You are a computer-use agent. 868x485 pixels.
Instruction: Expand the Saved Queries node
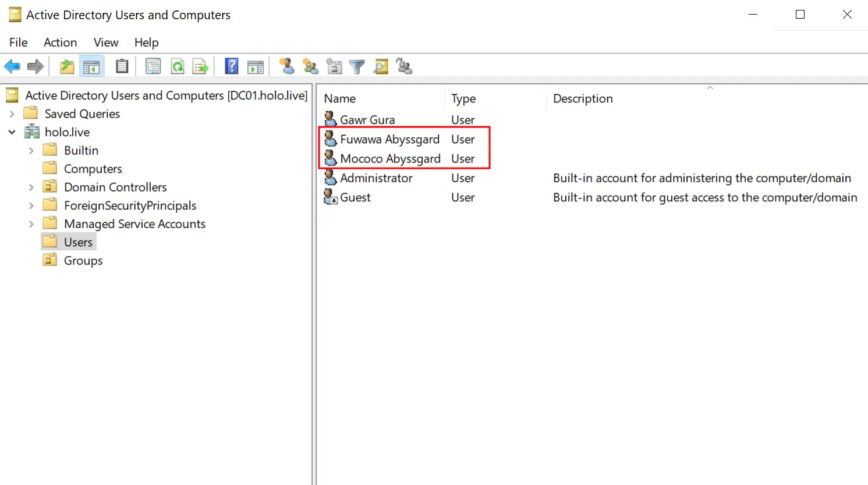point(12,114)
